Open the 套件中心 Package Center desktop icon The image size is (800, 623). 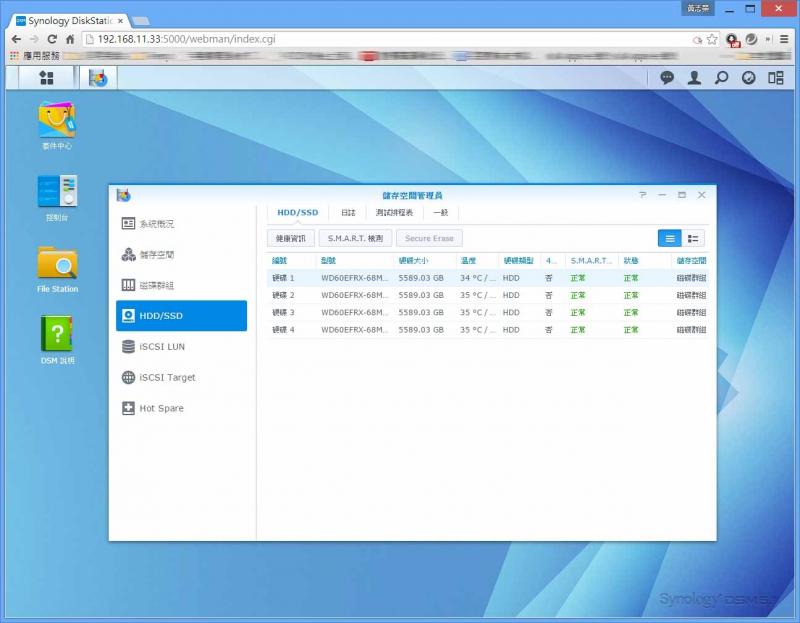57,126
